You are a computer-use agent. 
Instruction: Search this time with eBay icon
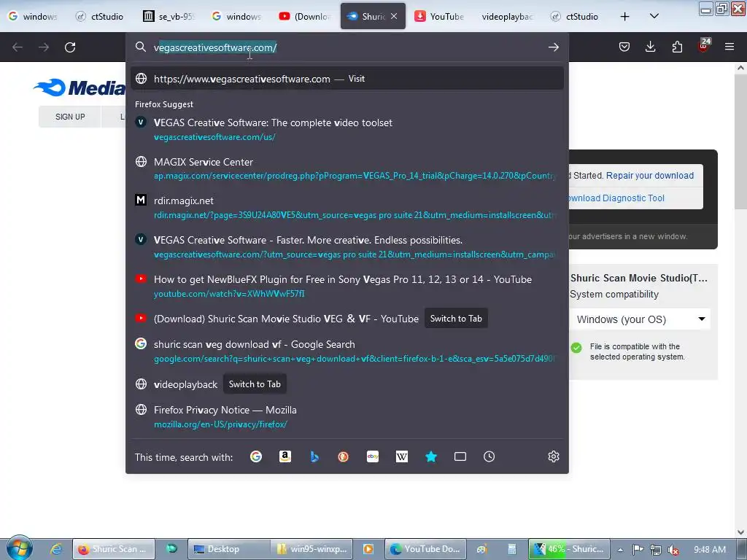[373, 456]
